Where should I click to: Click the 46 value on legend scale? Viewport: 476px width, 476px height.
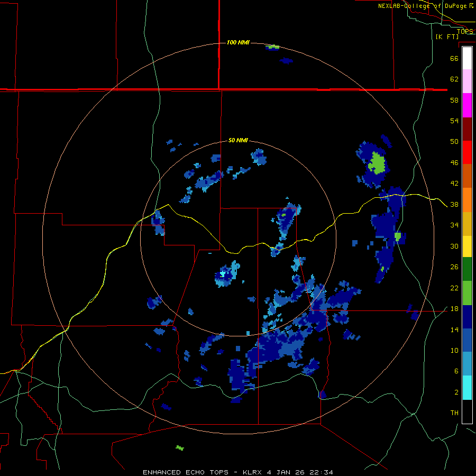pos(454,163)
